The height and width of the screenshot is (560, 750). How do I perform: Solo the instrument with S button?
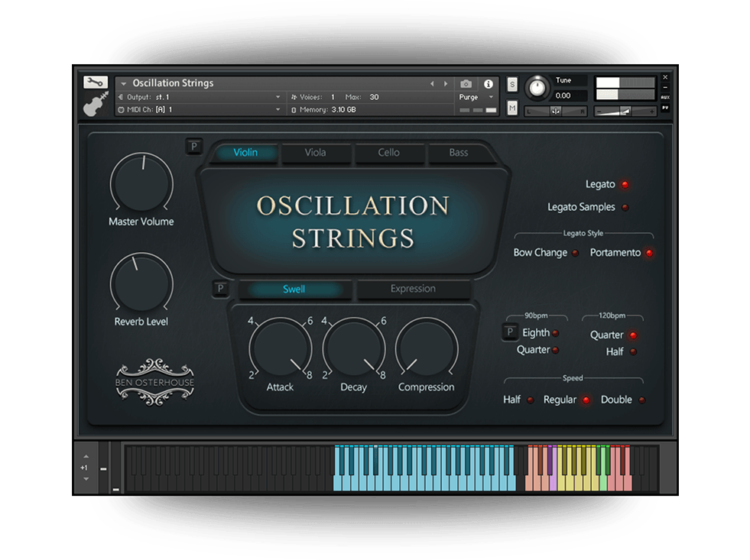[x=512, y=85]
